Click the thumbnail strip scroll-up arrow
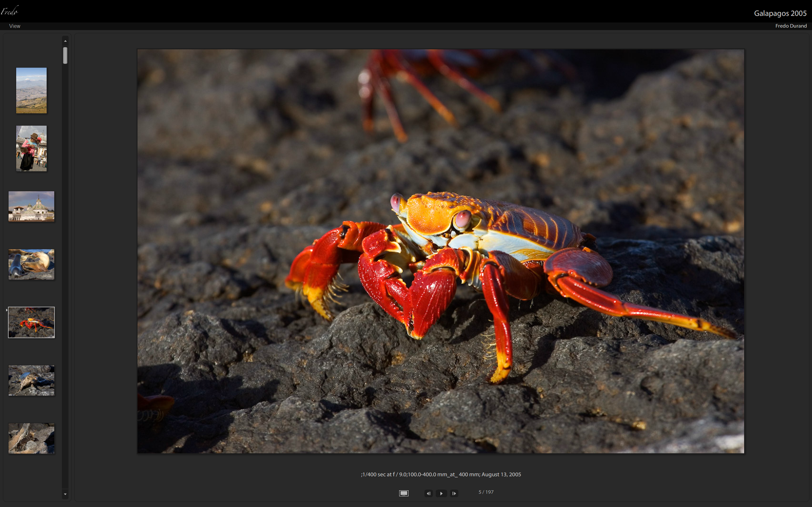This screenshot has width=812, height=507. pyautogui.click(x=65, y=41)
